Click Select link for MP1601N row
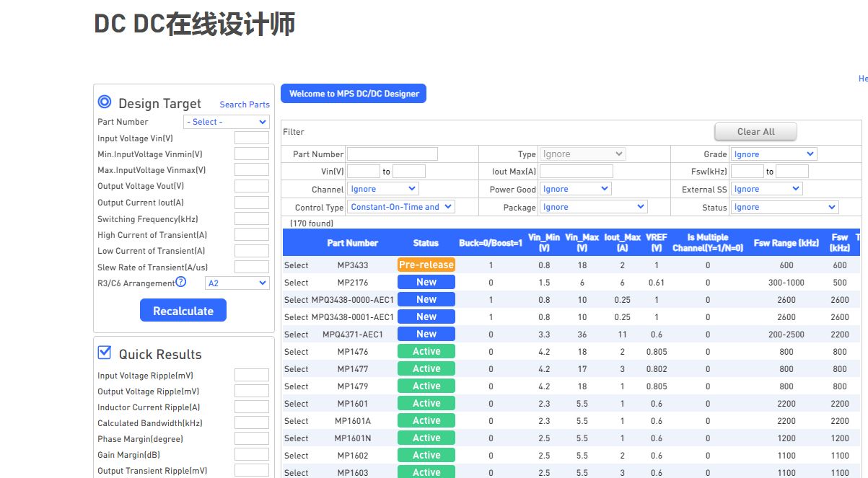The image size is (868, 478). tap(296, 438)
